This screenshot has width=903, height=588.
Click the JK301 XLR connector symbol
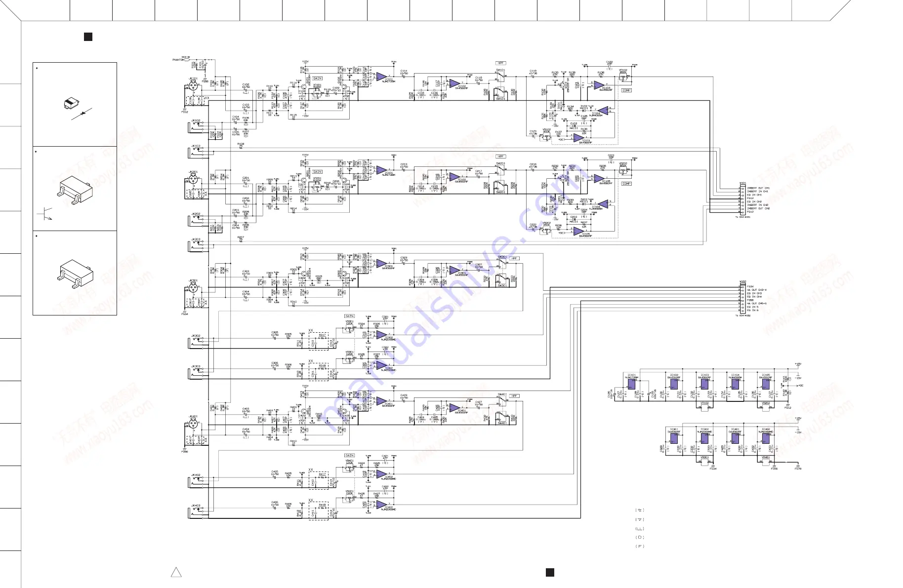click(x=193, y=287)
